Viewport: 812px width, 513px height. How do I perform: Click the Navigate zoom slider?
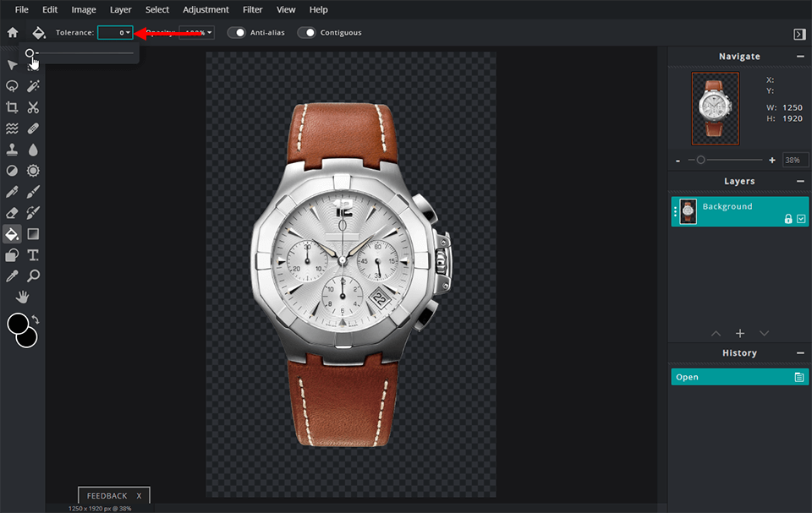click(x=727, y=160)
